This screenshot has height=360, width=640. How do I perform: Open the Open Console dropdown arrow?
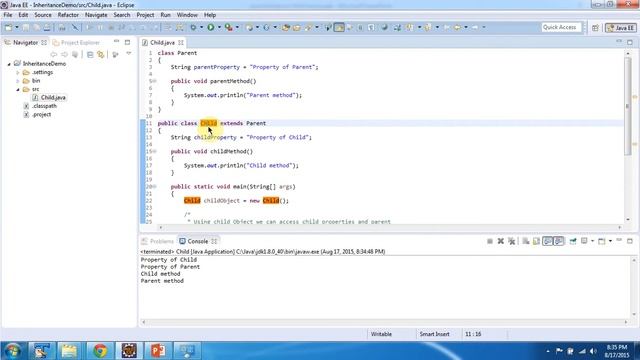pyautogui.click(x=610, y=241)
